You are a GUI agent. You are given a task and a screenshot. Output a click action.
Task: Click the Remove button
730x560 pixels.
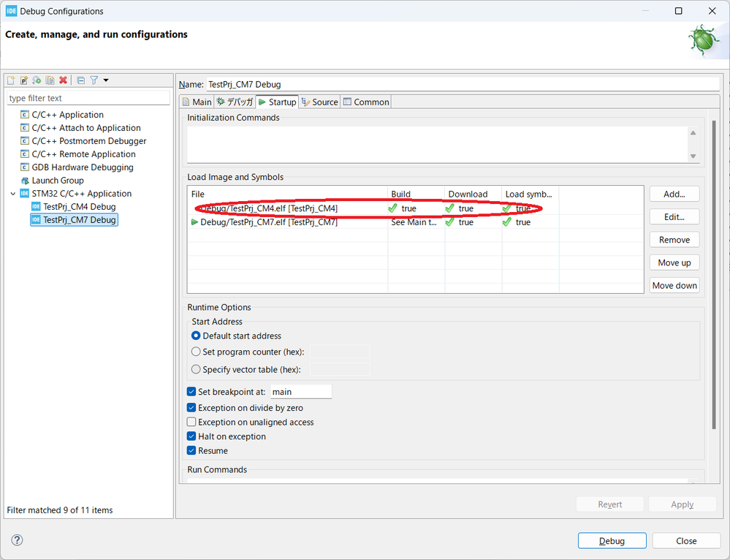[674, 240]
